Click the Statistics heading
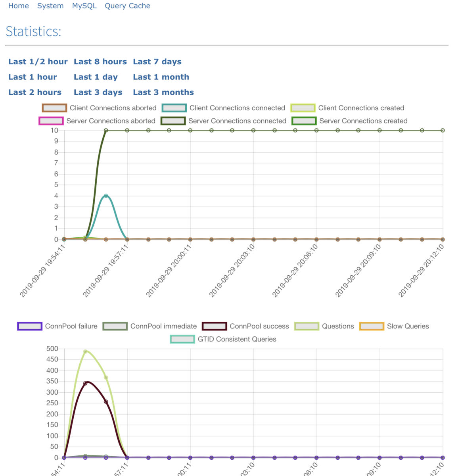The image size is (460, 476). point(34,31)
